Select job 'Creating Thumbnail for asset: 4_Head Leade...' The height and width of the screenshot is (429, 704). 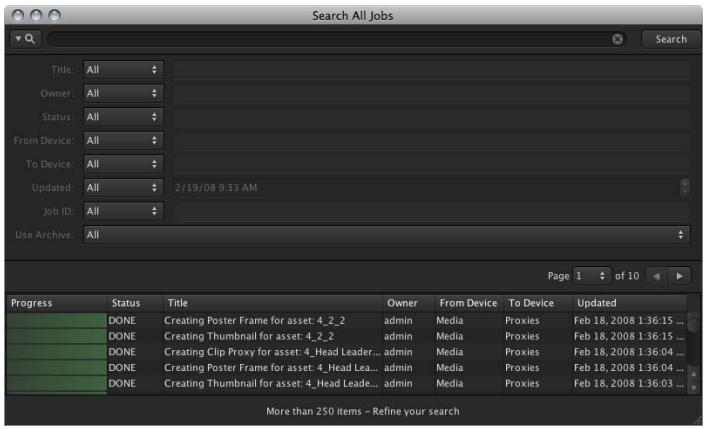tap(271, 383)
